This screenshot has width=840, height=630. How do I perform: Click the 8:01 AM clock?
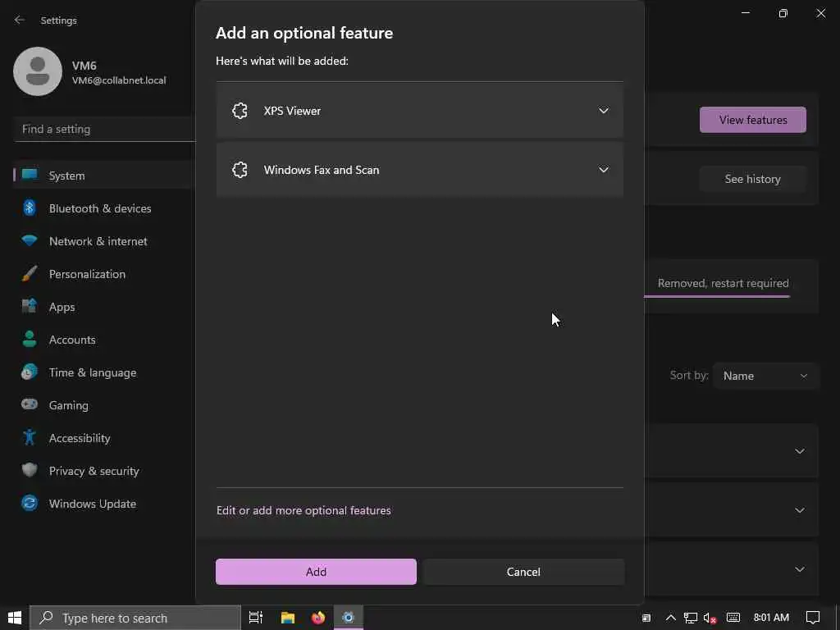[771, 618]
